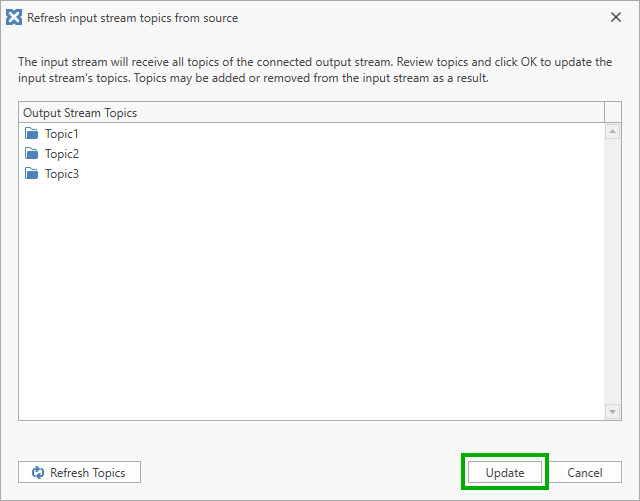Click the vertical scrollbar track
Viewport: 640px width, 501px height.
[612, 272]
